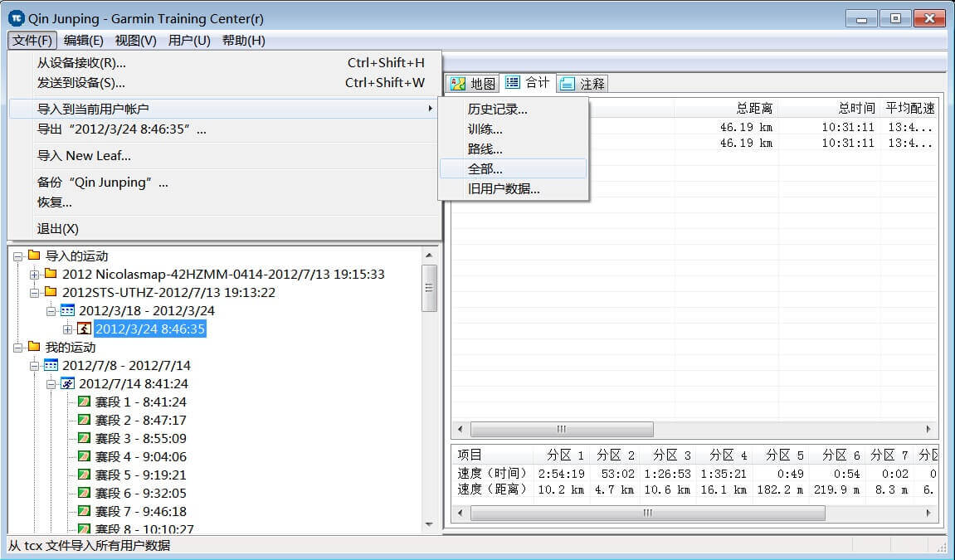Select the 2012/7/14 8:41:24 activity row
The height and width of the screenshot is (560, 955).
pos(134,383)
